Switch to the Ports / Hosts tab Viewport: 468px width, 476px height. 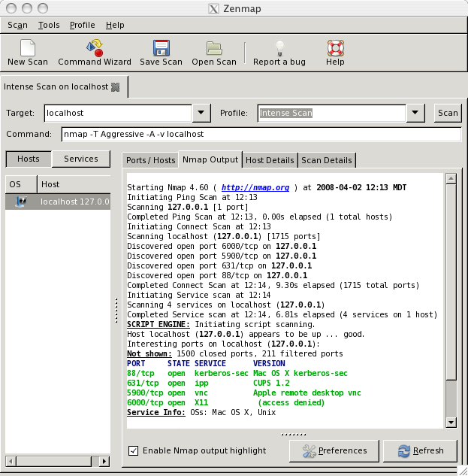click(x=151, y=160)
